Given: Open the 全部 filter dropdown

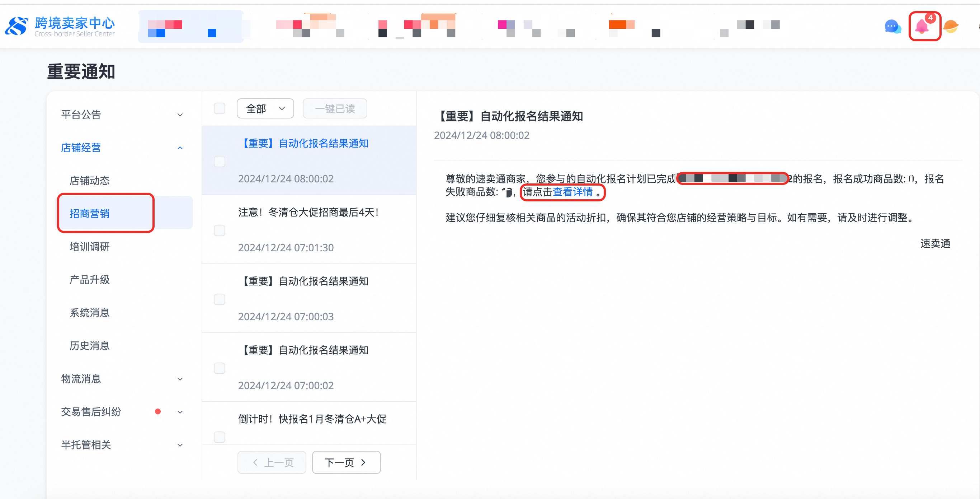Looking at the screenshot, I should pyautogui.click(x=265, y=108).
